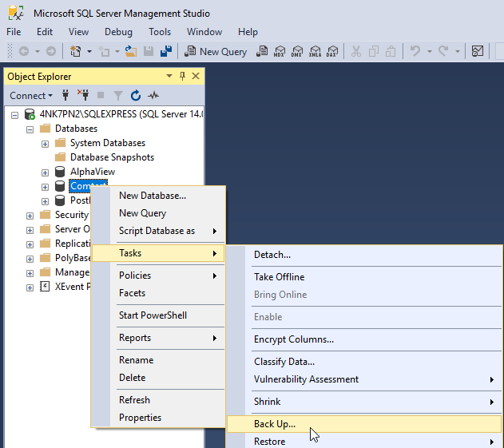This screenshot has width=504, height=448.
Task: Click the Disconnect plug icon with red X
Action: [x=83, y=96]
